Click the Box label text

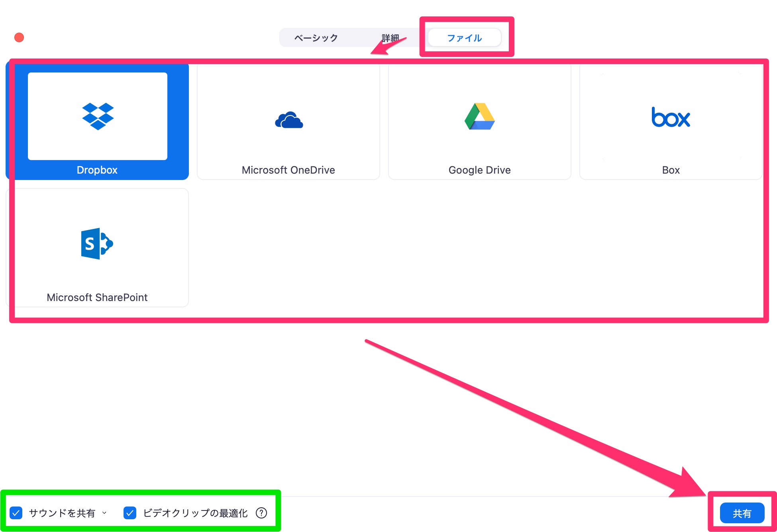(671, 170)
